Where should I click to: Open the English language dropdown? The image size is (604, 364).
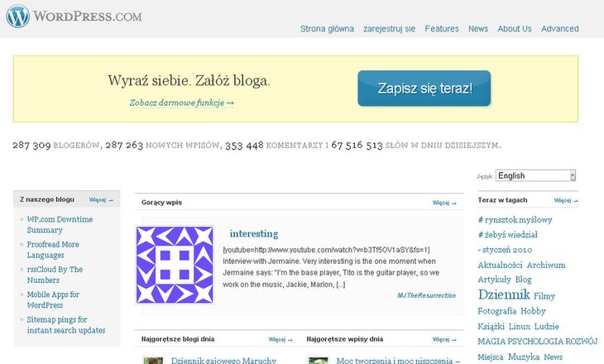(535, 175)
